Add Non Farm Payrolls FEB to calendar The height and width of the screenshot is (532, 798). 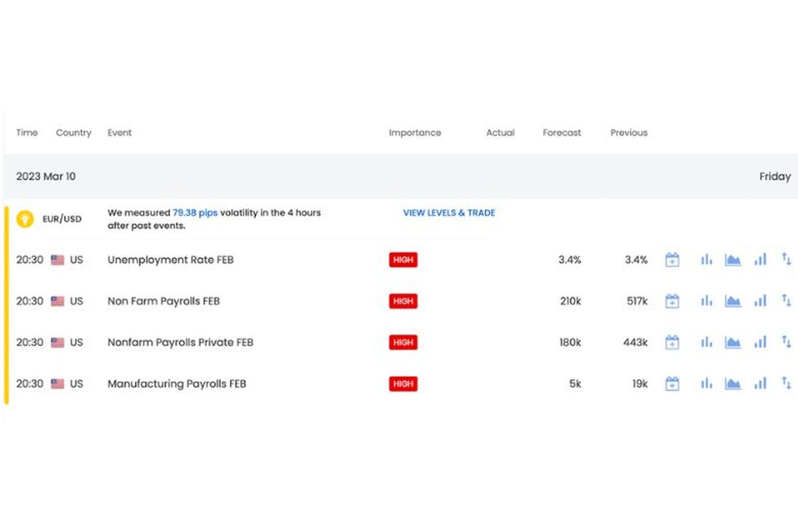(x=672, y=301)
